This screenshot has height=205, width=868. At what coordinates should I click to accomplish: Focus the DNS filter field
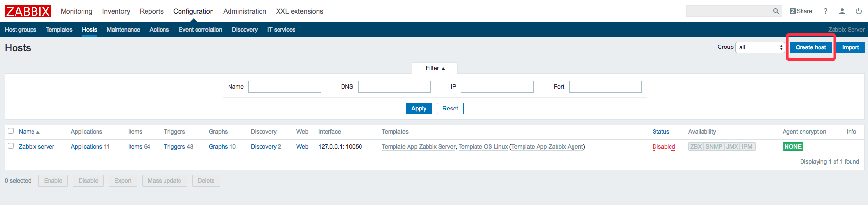point(394,87)
